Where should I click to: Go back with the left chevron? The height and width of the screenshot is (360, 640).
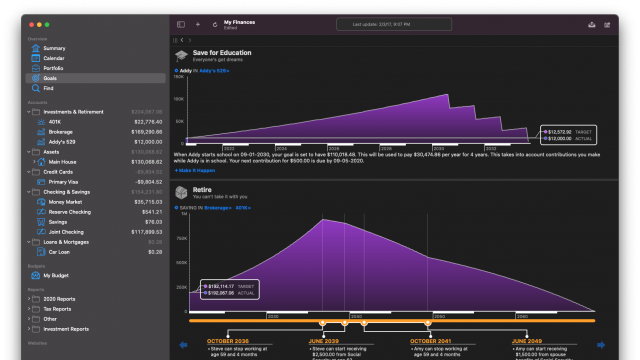182,40
